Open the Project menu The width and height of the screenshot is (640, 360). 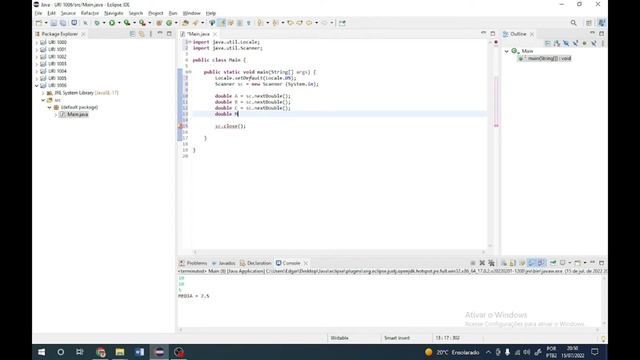click(x=156, y=13)
